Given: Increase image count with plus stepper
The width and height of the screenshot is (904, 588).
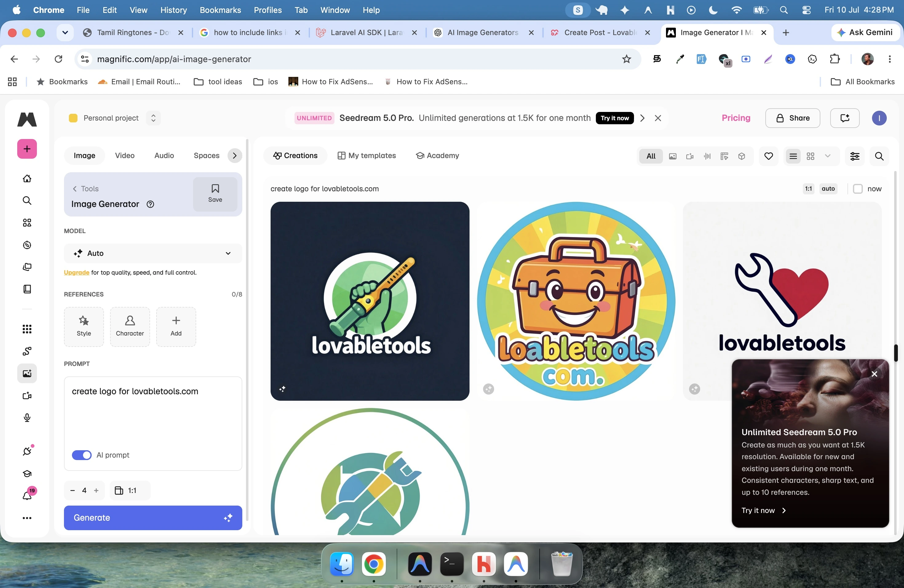Looking at the screenshot, I should click(97, 491).
